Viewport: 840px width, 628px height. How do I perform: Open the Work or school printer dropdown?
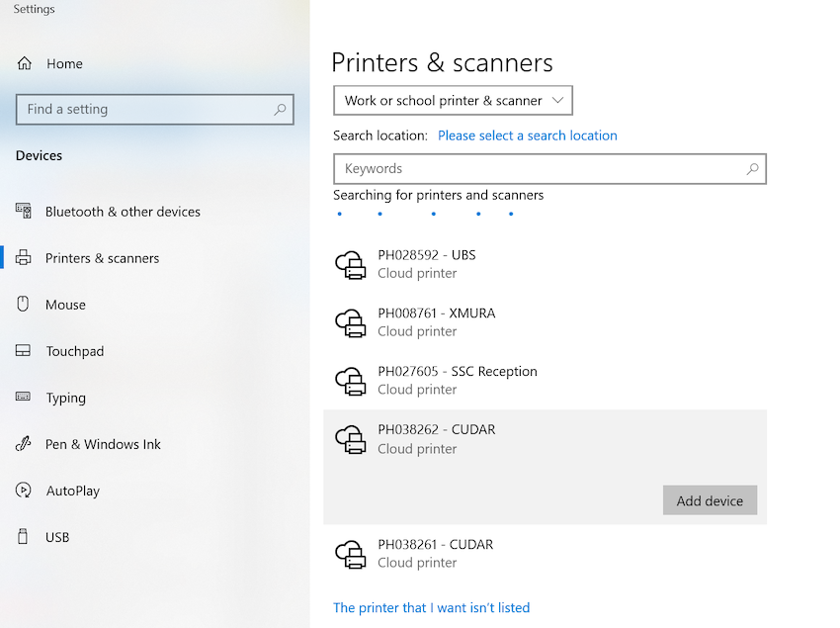point(453,100)
